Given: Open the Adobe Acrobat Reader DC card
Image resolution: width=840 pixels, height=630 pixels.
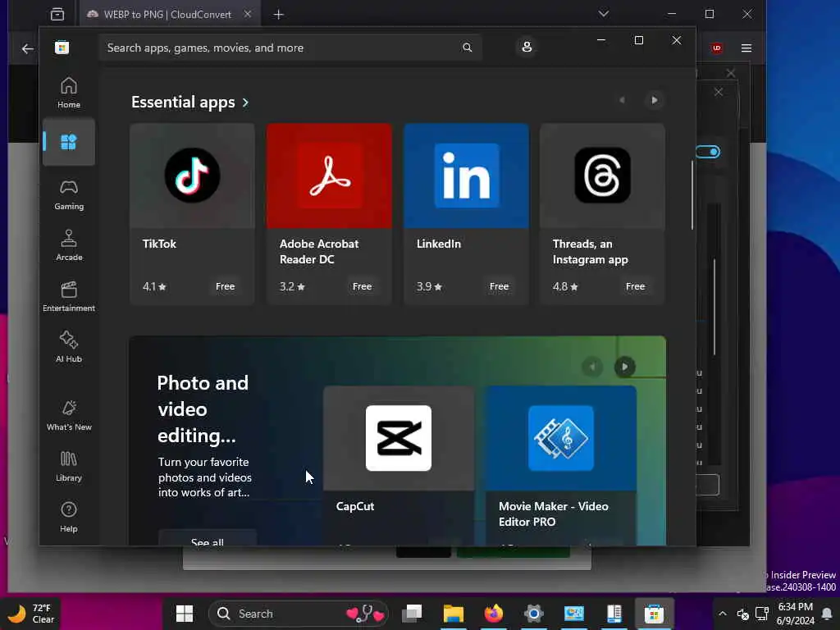Looking at the screenshot, I should point(329,214).
